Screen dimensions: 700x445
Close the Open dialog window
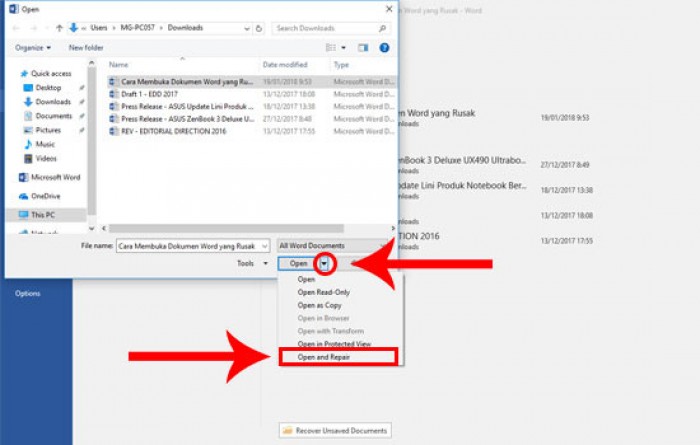[x=389, y=9]
